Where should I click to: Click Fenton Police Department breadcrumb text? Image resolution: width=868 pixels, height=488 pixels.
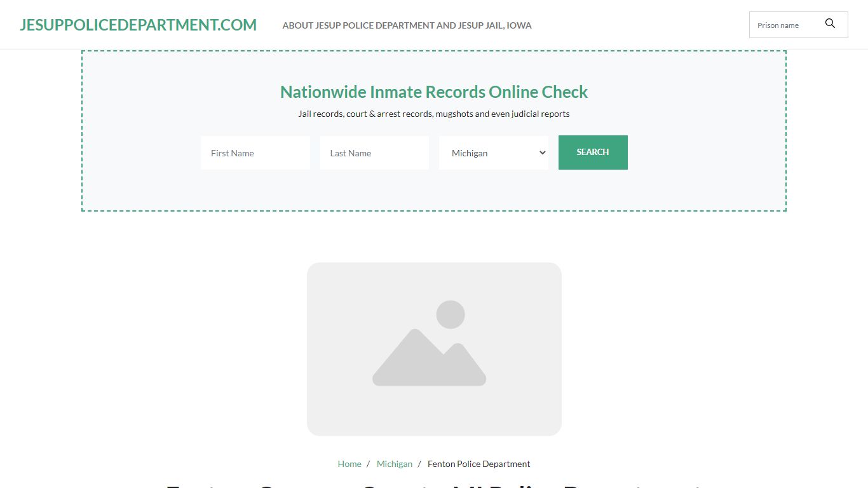click(x=478, y=464)
